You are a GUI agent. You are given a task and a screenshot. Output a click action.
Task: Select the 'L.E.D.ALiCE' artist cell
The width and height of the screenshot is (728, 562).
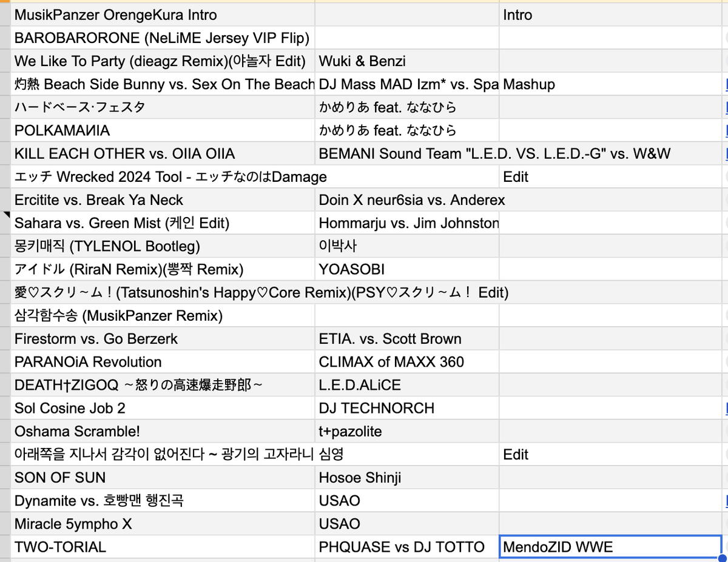point(407,385)
